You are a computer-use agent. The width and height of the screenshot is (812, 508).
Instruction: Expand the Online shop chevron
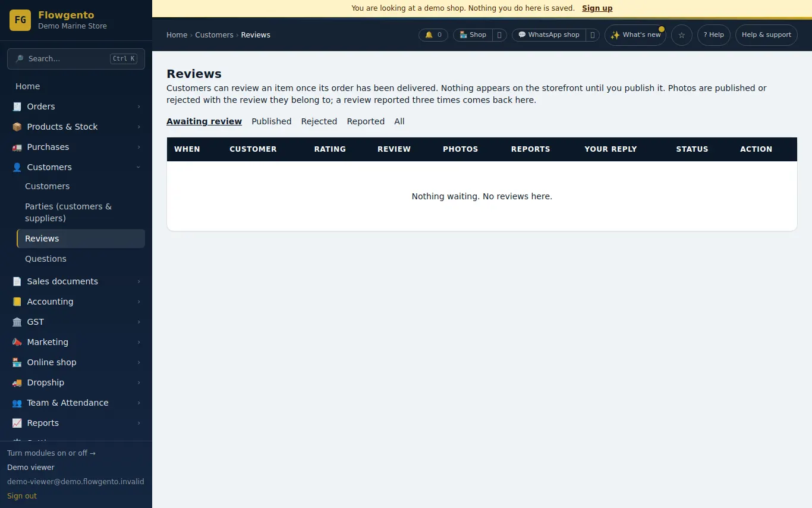pyautogui.click(x=139, y=362)
